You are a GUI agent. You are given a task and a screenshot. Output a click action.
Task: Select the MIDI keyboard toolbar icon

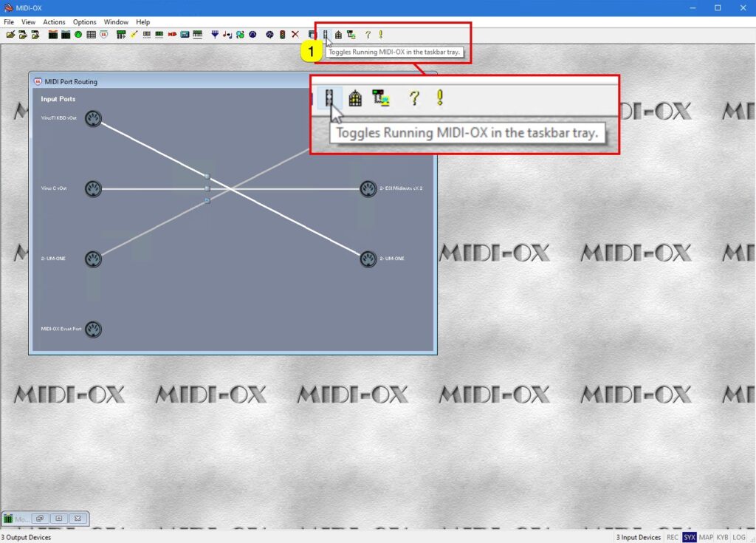196,34
